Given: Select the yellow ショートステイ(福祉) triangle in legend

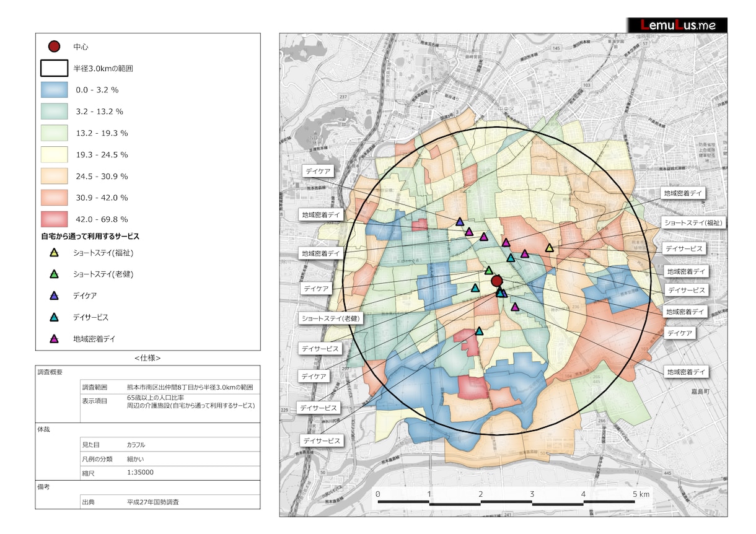Looking at the screenshot, I should (54, 253).
